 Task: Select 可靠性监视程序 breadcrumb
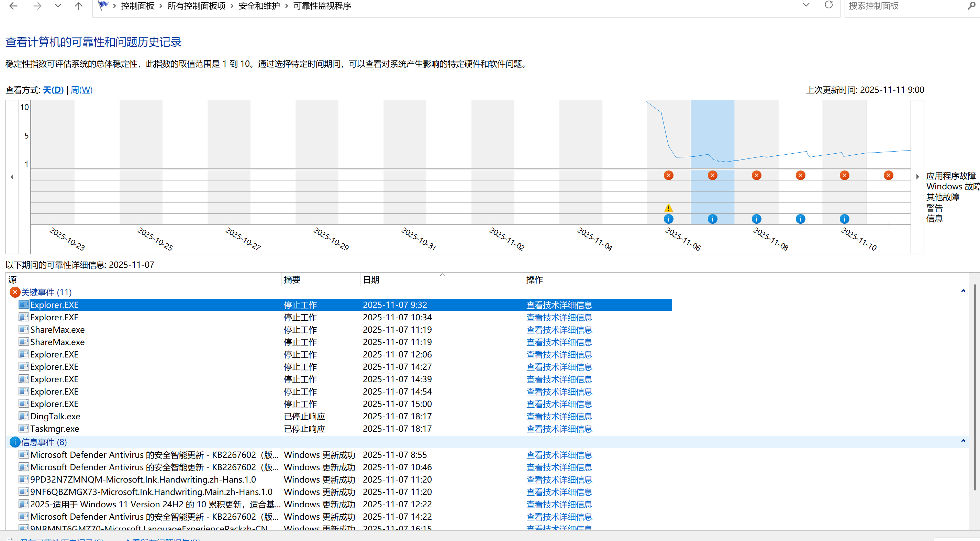coord(322,6)
